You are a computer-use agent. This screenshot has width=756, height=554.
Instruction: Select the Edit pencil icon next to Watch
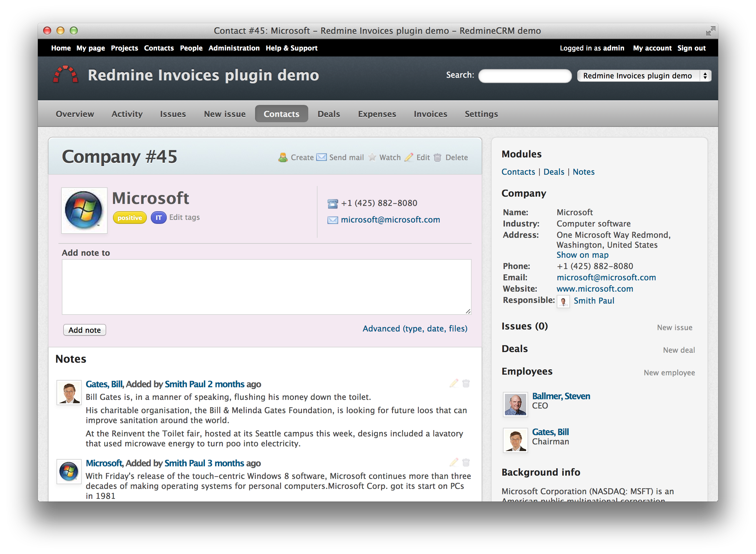click(409, 157)
